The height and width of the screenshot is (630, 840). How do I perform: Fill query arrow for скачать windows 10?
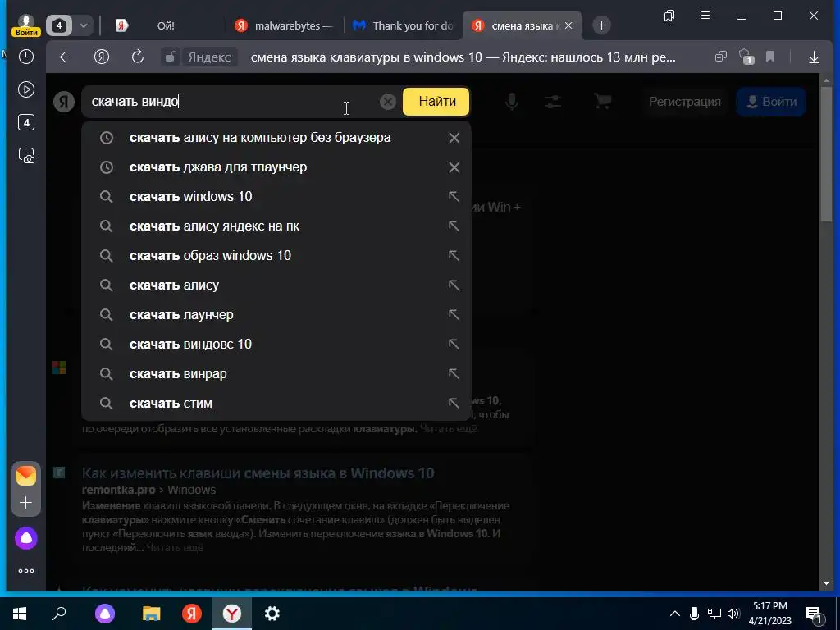[454, 197]
